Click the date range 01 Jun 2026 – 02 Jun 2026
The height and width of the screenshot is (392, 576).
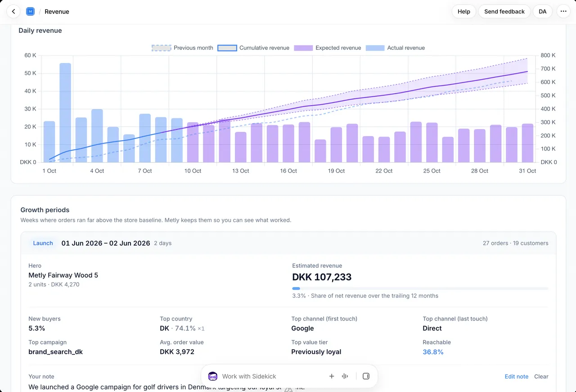coord(106,243)
